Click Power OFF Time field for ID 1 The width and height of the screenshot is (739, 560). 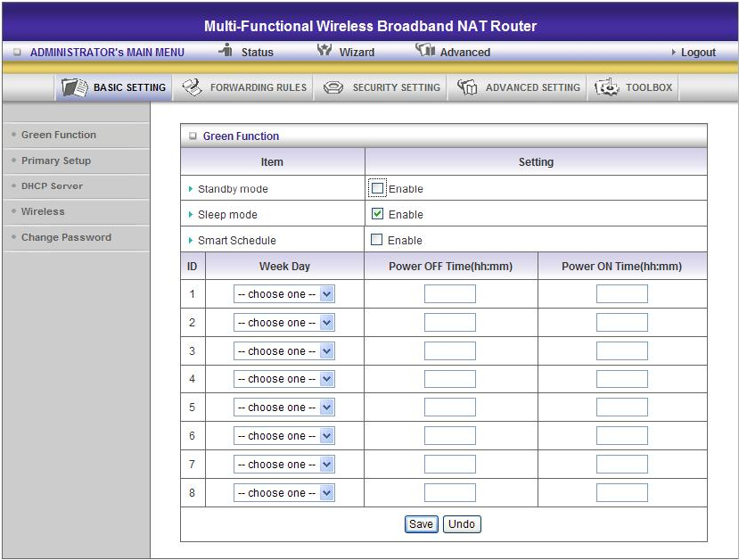coord(449,294)
